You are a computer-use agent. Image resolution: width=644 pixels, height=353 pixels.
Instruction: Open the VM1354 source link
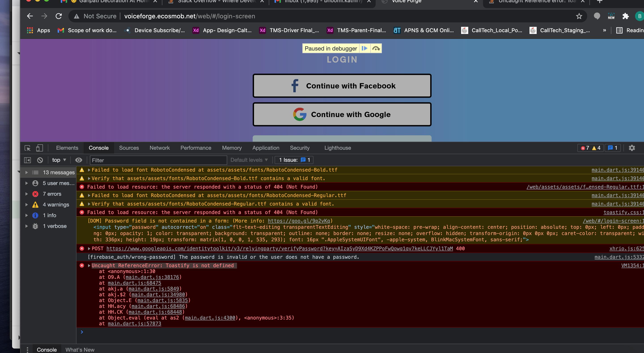coord(633,266)
